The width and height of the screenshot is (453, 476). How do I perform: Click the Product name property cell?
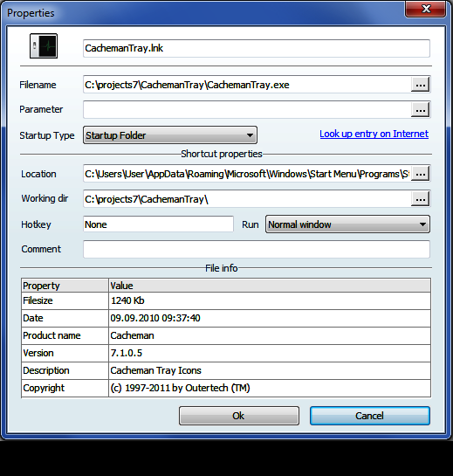[x=65, y=335]
